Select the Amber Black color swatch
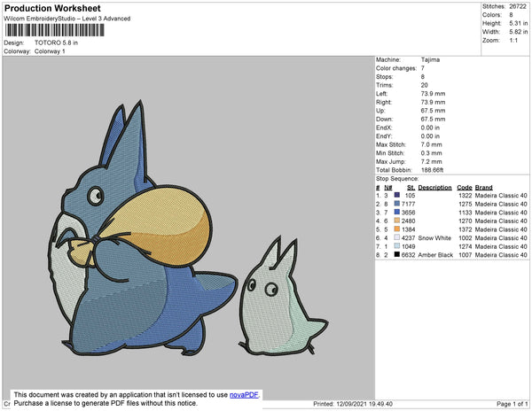 pos(397,254)
